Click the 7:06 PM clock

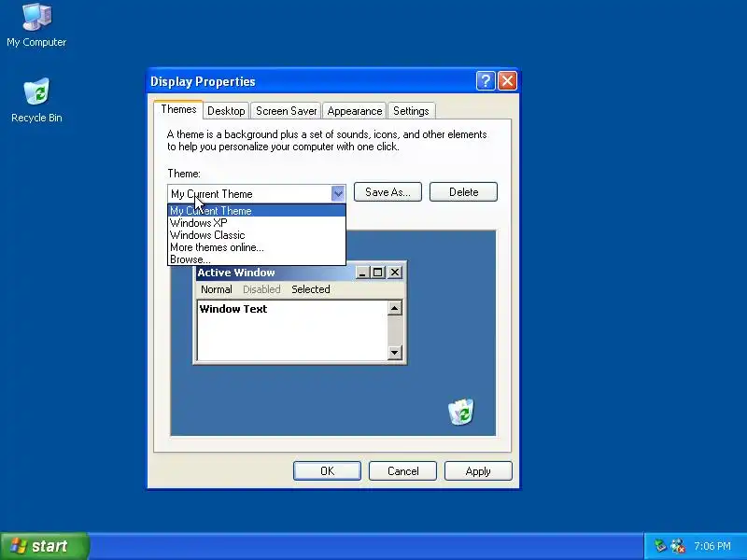tap(712, 546)
